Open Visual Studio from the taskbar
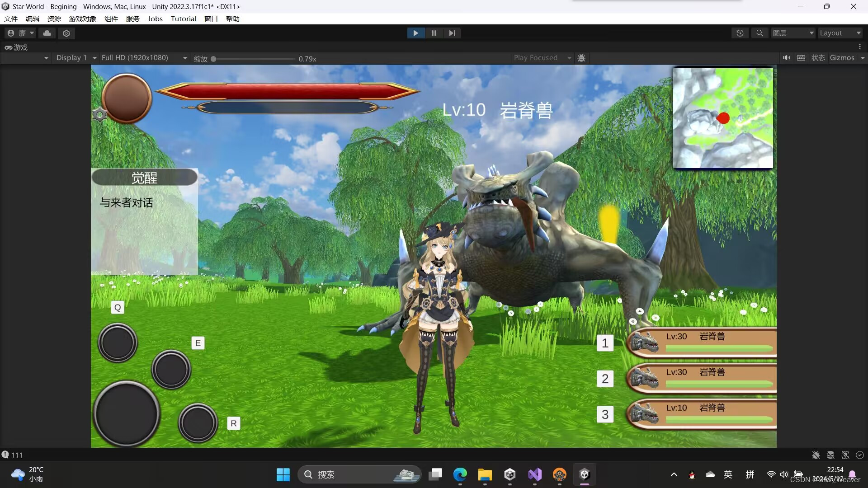The image size is (868, 488). click(x=534, y=474)
